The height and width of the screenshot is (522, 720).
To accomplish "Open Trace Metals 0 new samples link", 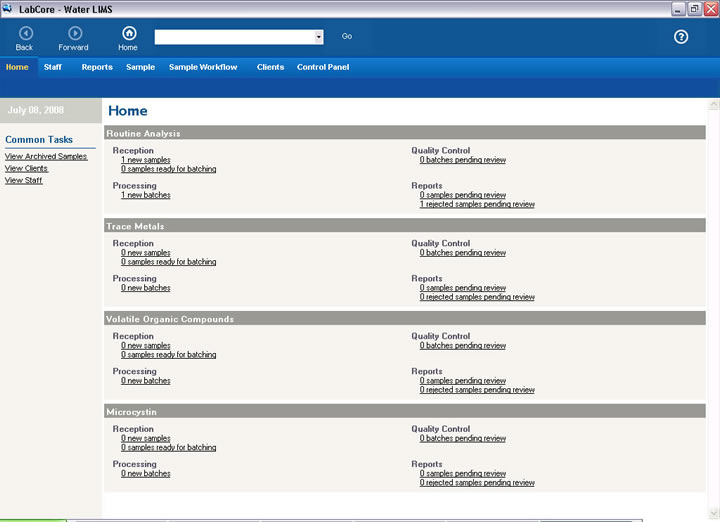I will click(x=146, y=253).
